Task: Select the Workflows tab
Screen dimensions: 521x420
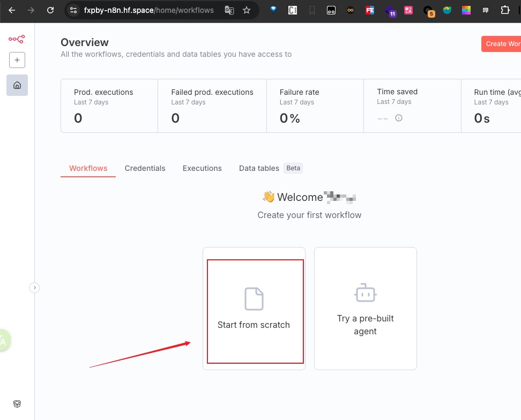Action: [x=88, y=168]
